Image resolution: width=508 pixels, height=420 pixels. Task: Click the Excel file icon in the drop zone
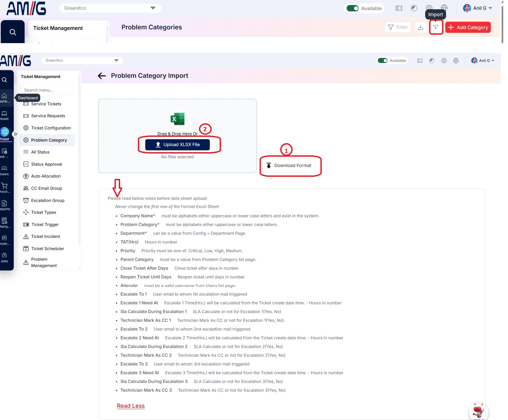click(x=178, y=119)
